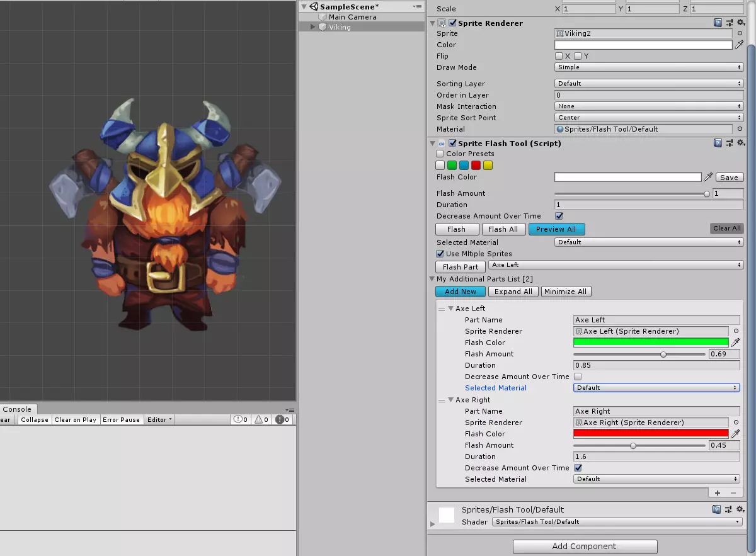The height and width of the screenshot is (556, 756).
Task: Open Flash Part dropdown showing Axe Left
Action: (x=616, y=265)
